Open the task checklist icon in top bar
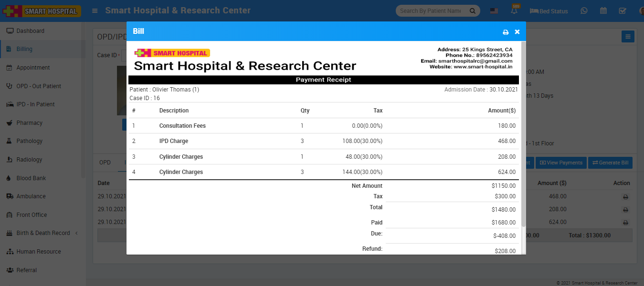 tap(622, 11)
